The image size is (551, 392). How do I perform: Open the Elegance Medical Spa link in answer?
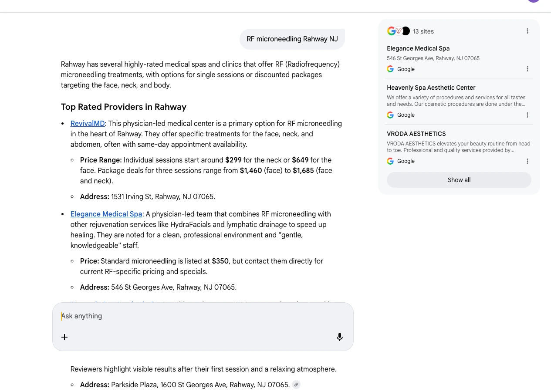tap(106, 214)
